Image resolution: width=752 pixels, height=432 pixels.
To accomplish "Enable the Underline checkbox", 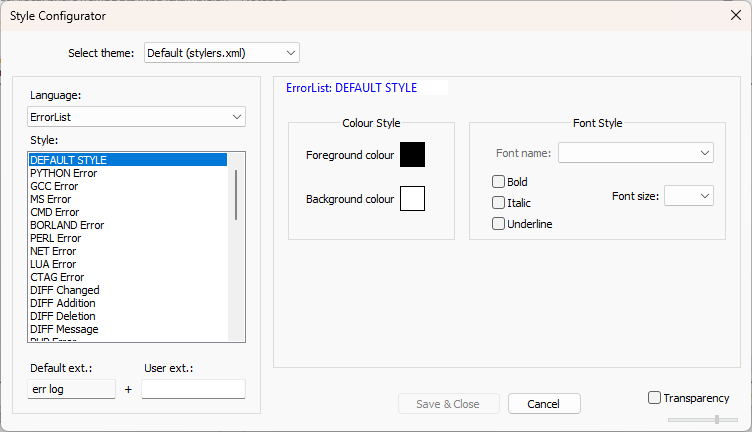I will (x=498, y=224).
